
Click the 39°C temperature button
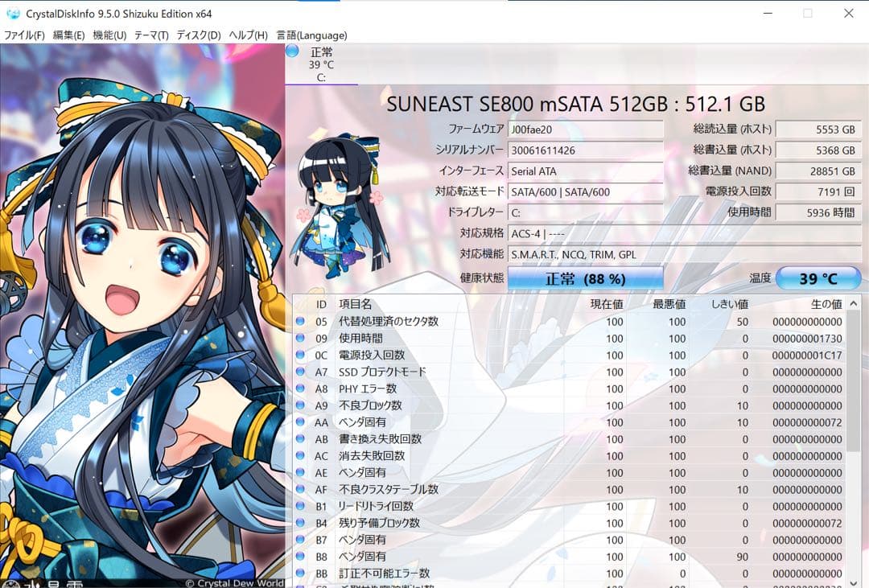[818, 278]
